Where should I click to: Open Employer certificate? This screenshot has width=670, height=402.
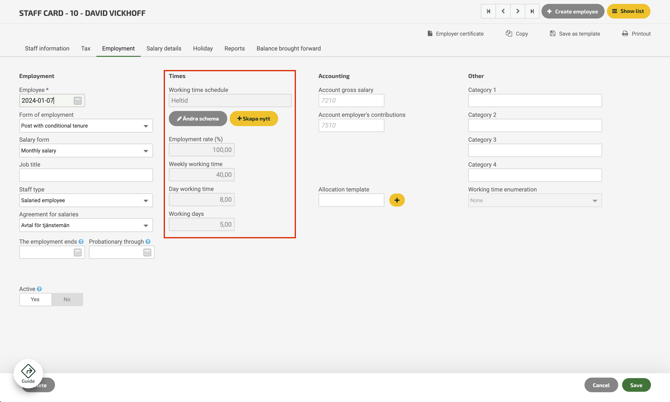tap(455, 34)
